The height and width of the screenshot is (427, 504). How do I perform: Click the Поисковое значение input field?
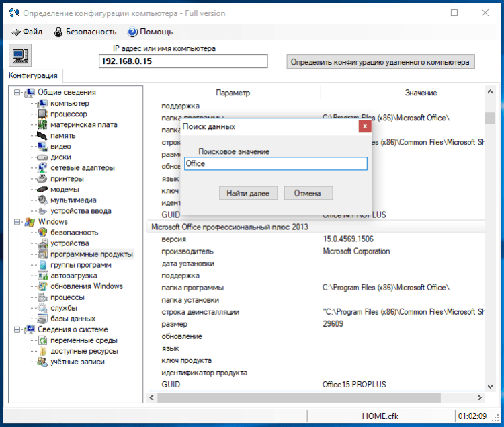coord(276,163)
